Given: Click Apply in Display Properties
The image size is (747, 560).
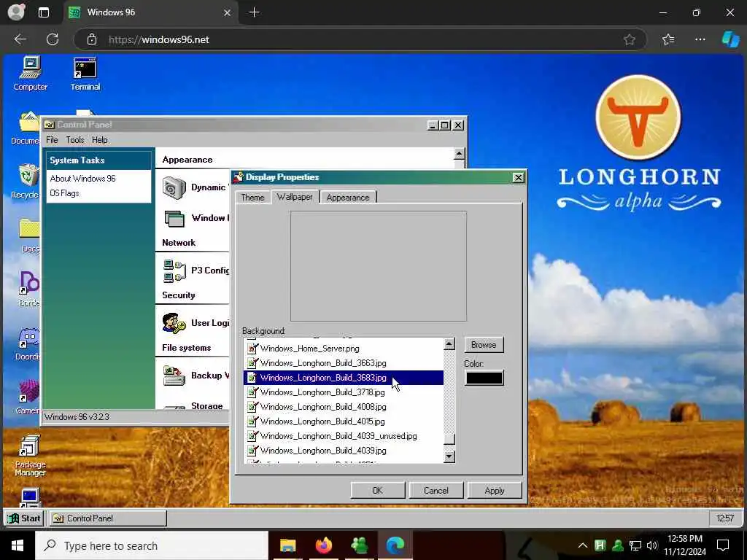Looking at the screenshot, I should click(x=495, y=491).
